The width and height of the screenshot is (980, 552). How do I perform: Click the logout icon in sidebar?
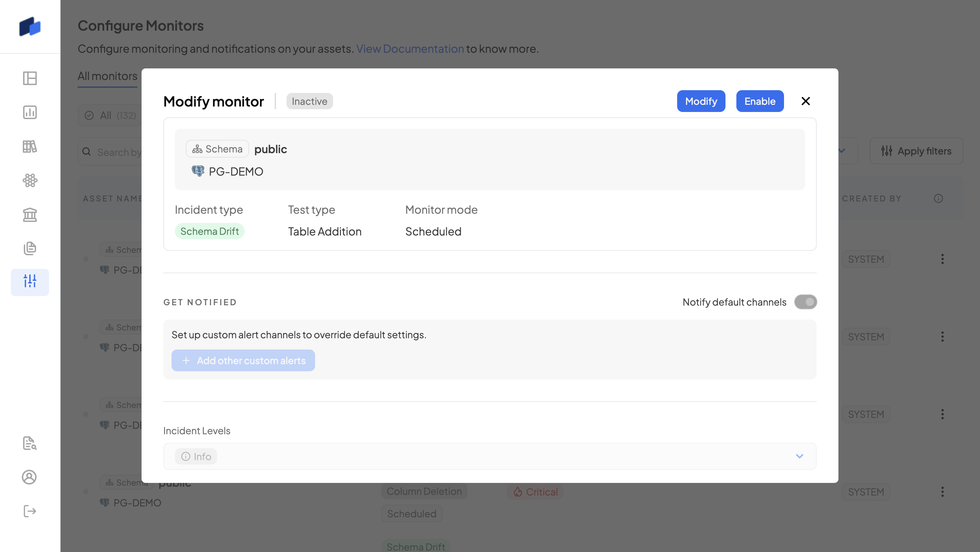[x=30, y=511]
